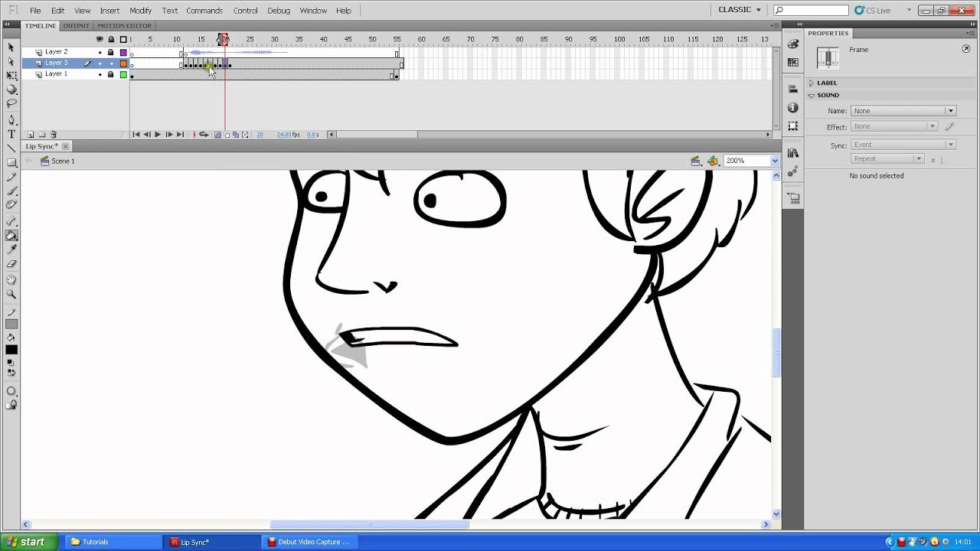The image size is (980, 551).
Task: Open the Edit Scene dropdown
Action: pyautogui.click(x=695, y=161)
